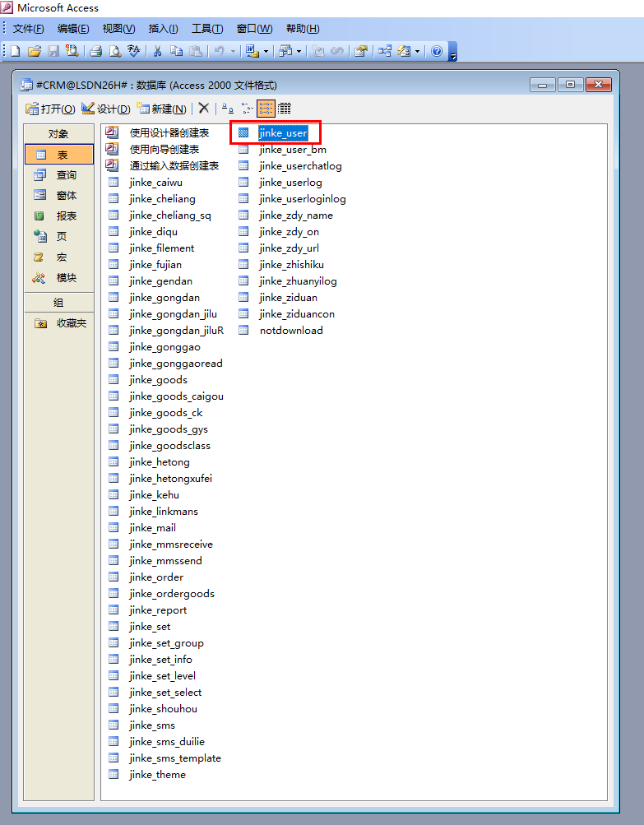Click the Print icon in toolbar
Image resolution: width=644 pixels, height=825 pixels.
(95, 51)
